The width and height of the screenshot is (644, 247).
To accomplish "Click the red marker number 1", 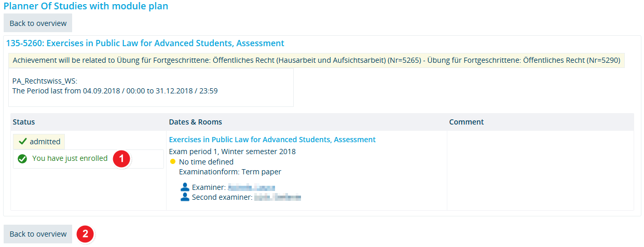I will pos(121,159).
